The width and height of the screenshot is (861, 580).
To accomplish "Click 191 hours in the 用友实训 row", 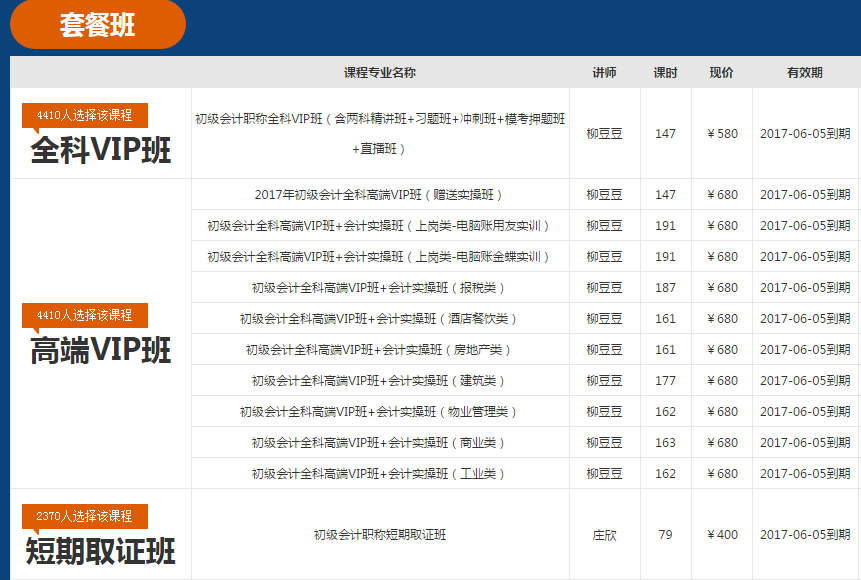I will [x=666, y=226].
